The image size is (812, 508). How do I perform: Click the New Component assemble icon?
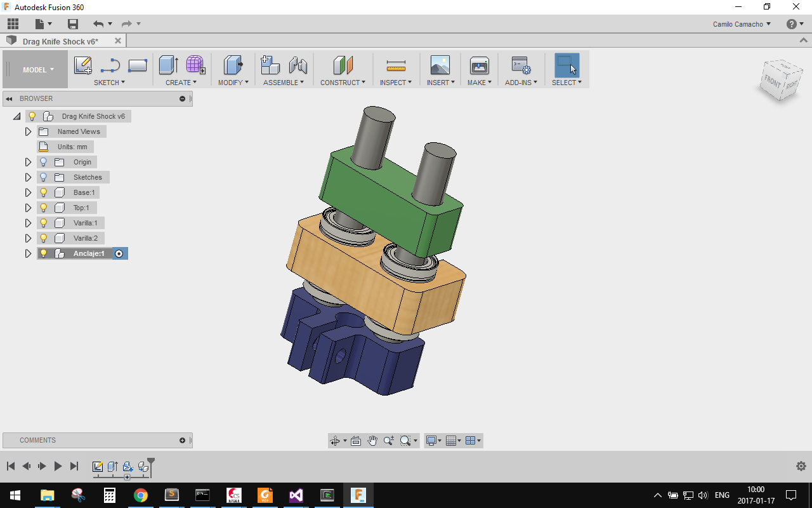(x=270, y=65)
